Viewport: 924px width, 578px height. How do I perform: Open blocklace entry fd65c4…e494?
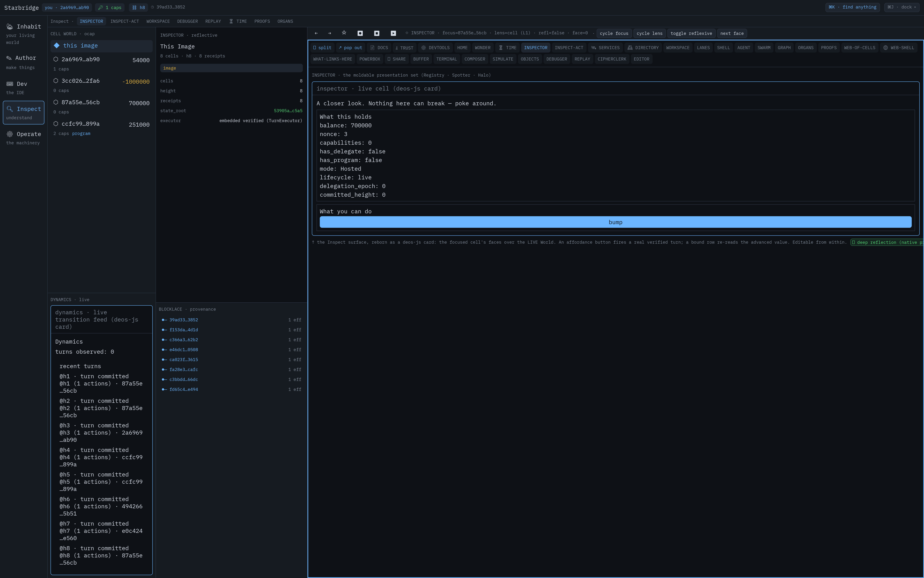(231, 390)
